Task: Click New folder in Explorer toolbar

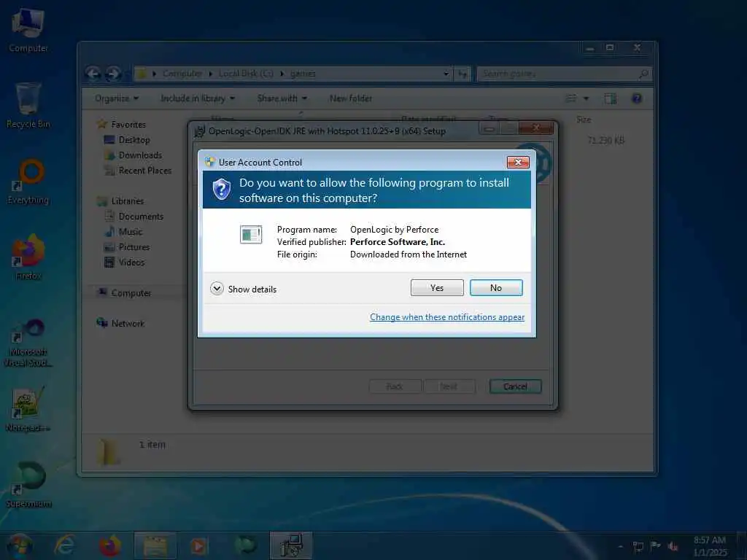Action: tap(351, 98)
